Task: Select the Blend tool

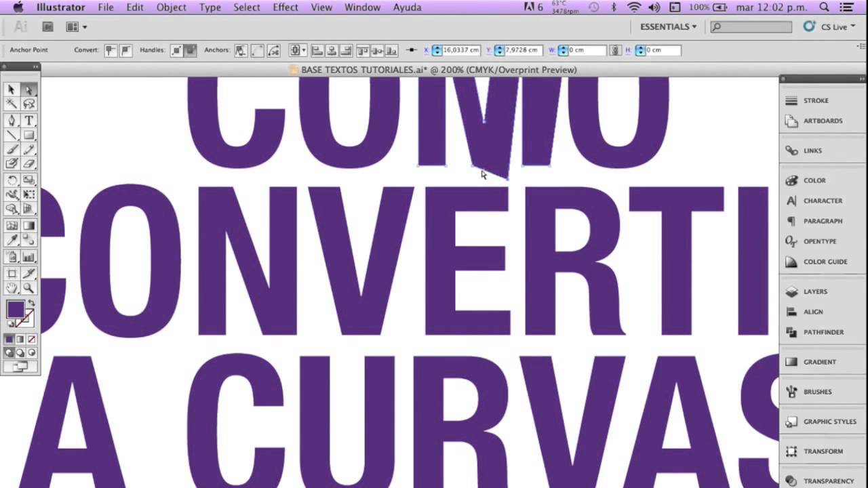Action: tap(28, 240)
